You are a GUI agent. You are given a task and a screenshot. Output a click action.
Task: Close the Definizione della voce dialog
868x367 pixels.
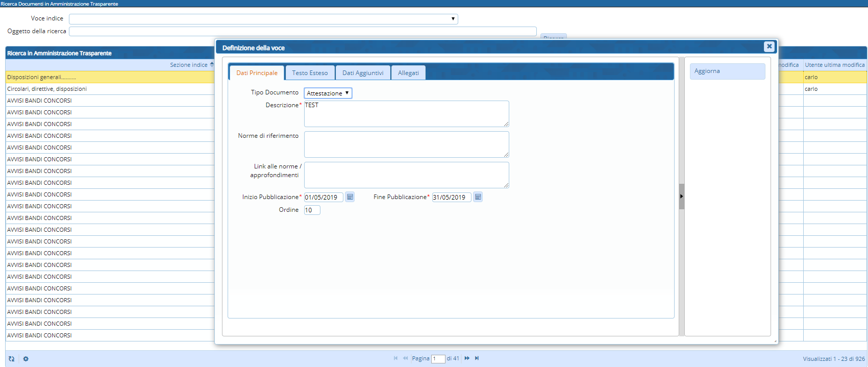coord(769,46)
